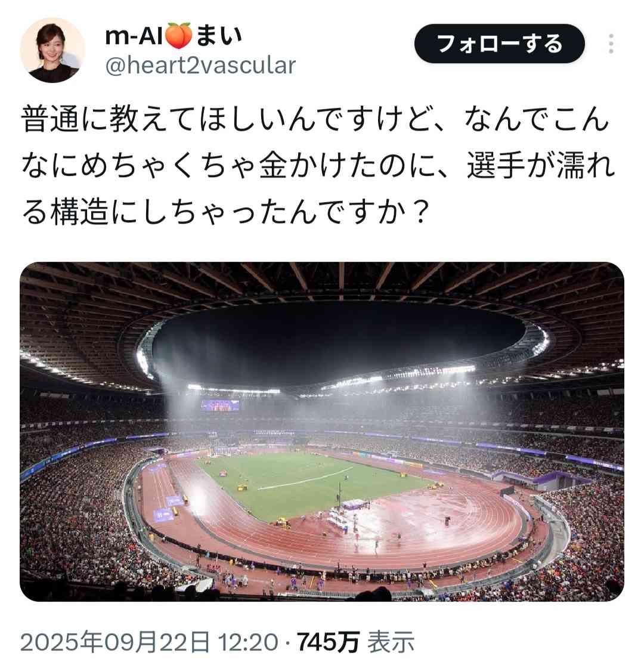This screenshot has width=644, height=672.
Task: Click the tweet line containing 選手が濡れ
Action: coord(318,165)
